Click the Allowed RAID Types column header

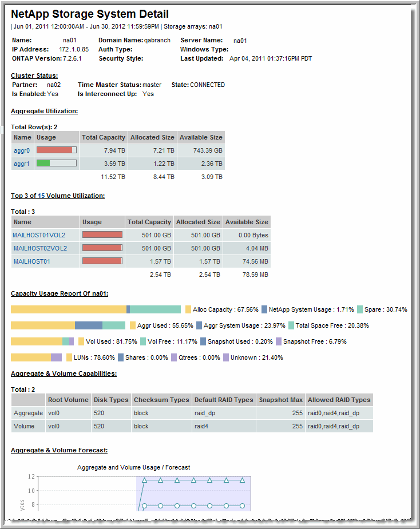pos(339,400)
